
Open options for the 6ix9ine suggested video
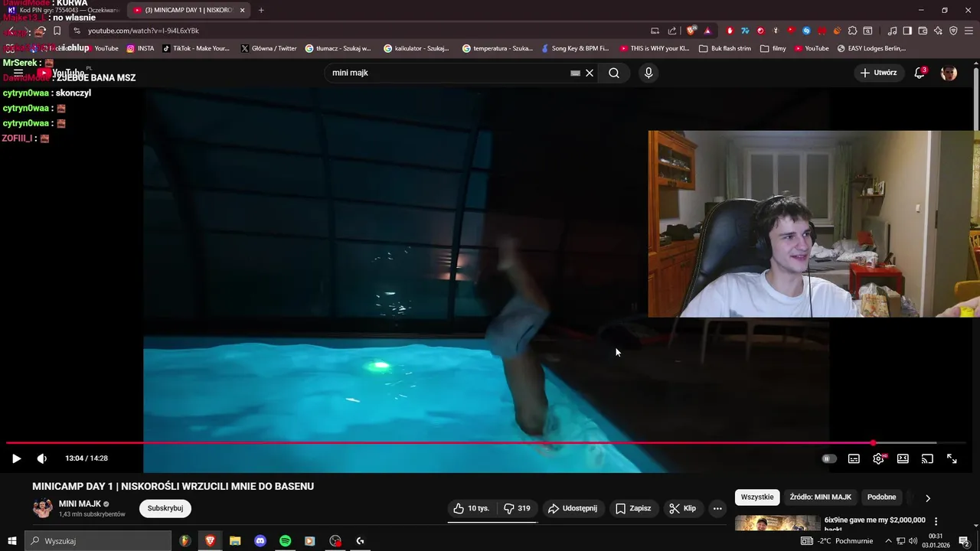pos(936,521)
